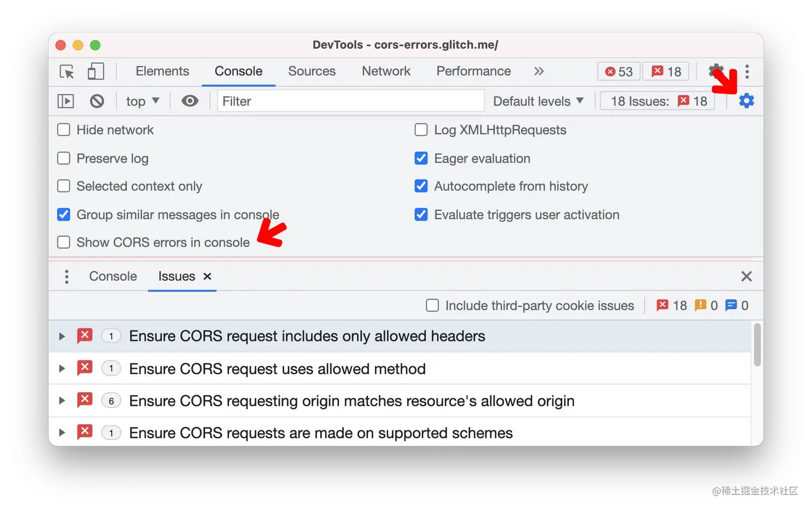Click the issues list vertical scrollbar
The height and width of the screenshot is (510, 812).
click(x=757, y=345)
